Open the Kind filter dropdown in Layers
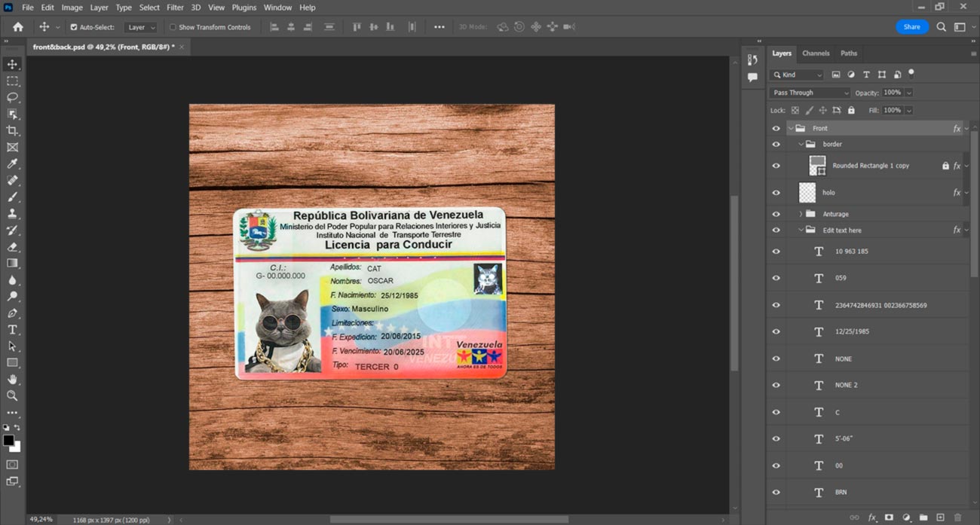Screen dimensions: 980x525 coord(798,75)
